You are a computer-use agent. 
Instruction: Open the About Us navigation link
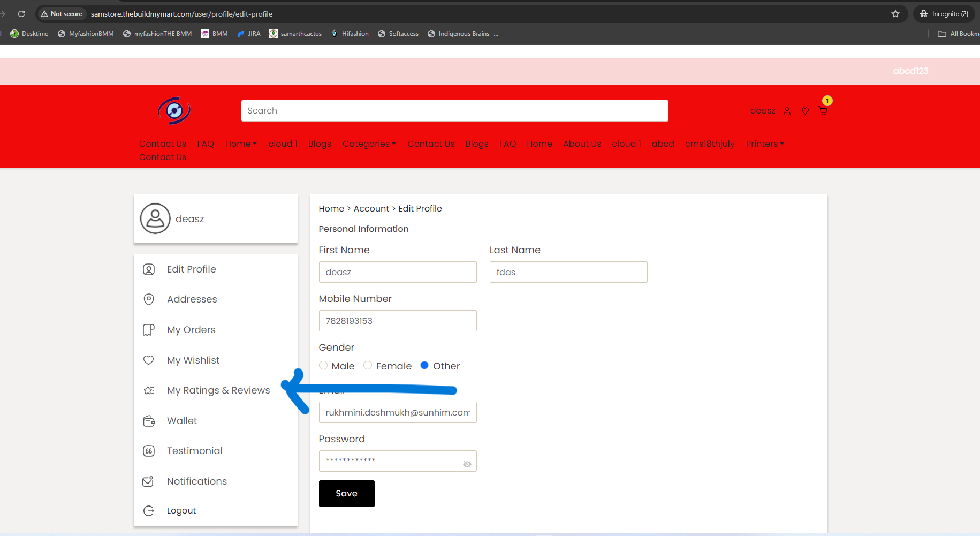pyautogui.click(x=582, y=144)
